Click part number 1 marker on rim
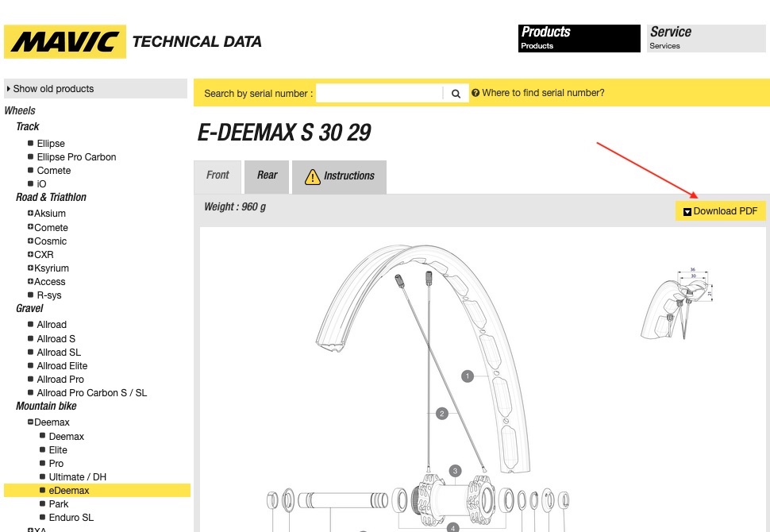This screenshot has width=770, height=532. tap(468, 376)
